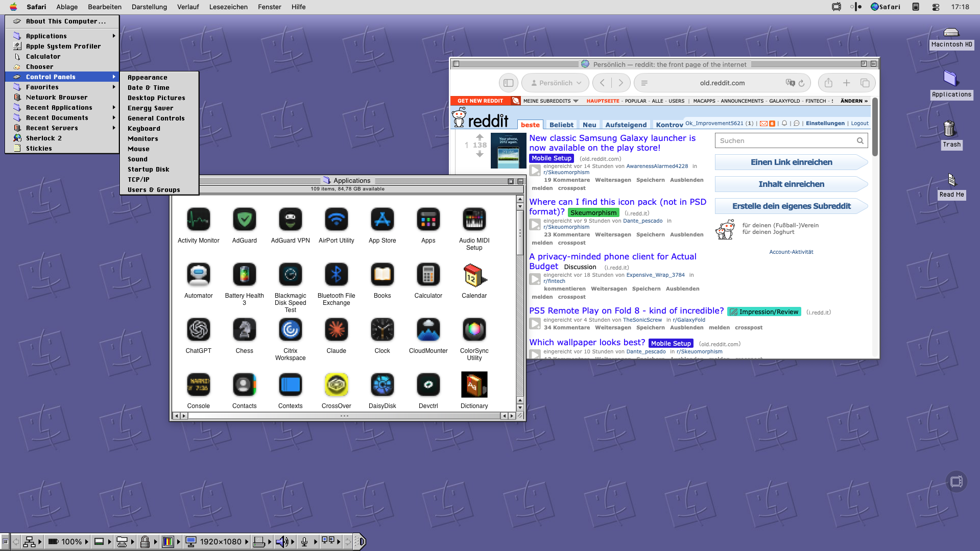
Task: Collapse the Control Strip with its end tab
Action: (361, 541)
